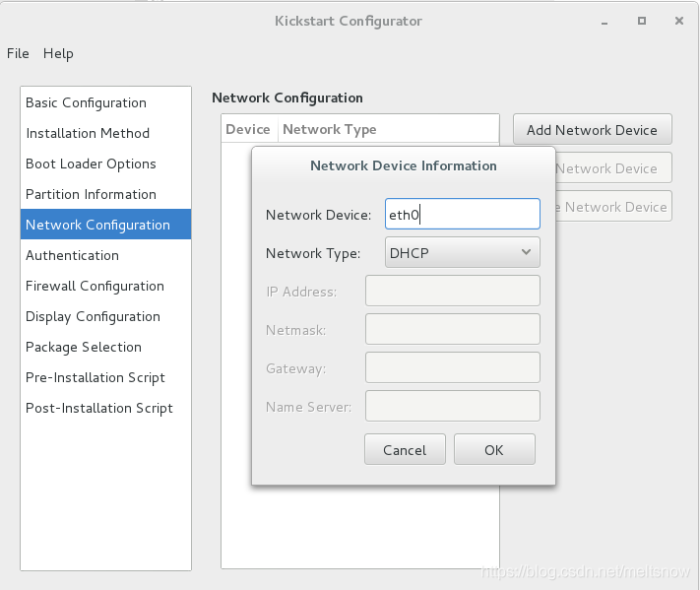Click the Device column header
The width and height of the screenshot is (700, 590).
click(x=249, y=129)
